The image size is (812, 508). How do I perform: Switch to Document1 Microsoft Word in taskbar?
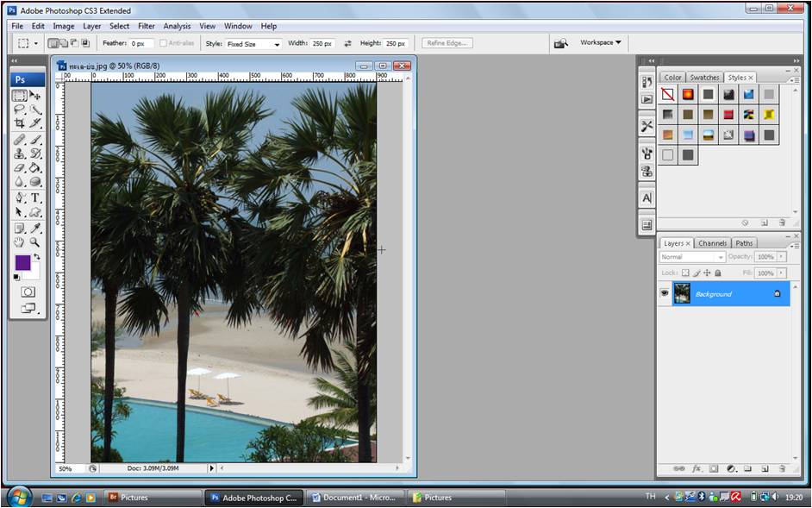coord(353,498)
